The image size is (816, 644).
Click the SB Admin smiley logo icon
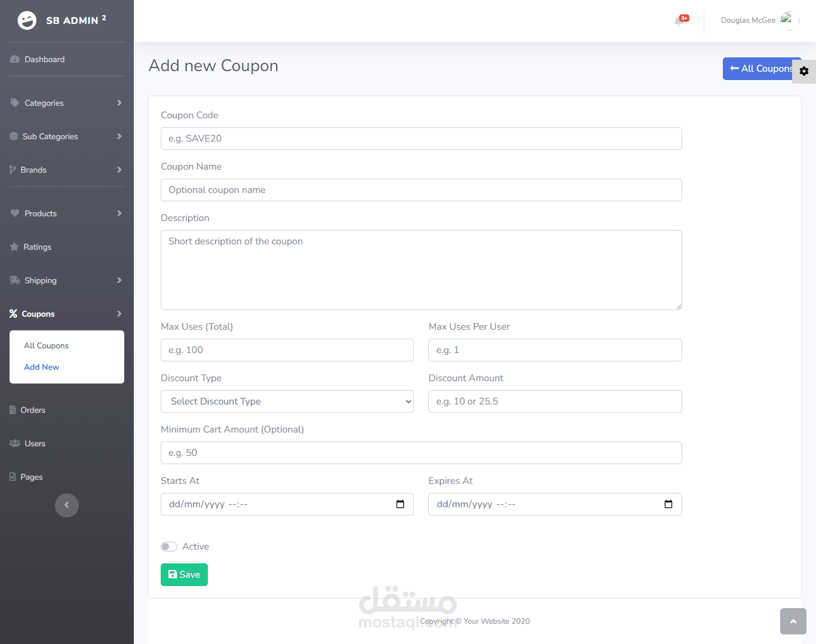27,20
